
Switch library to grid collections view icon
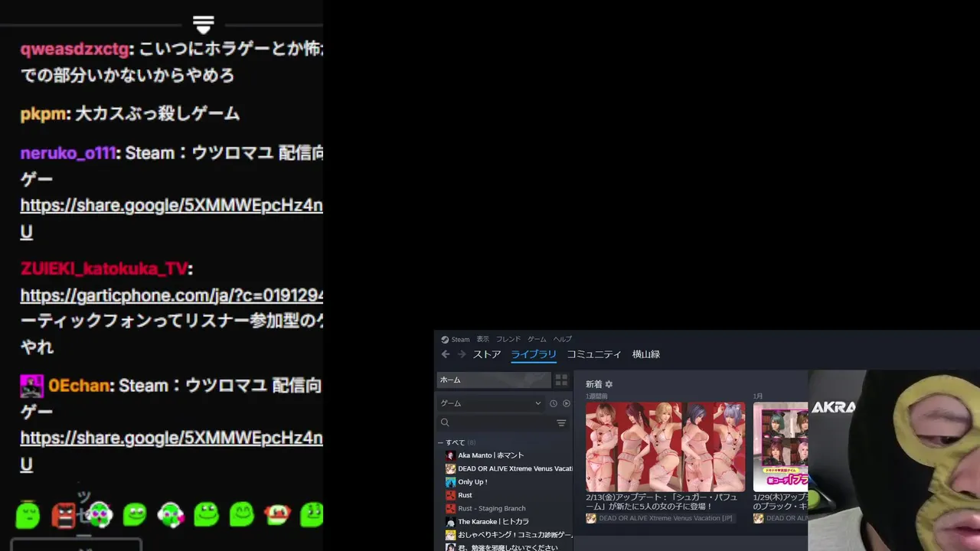click(x=561, y=380)
